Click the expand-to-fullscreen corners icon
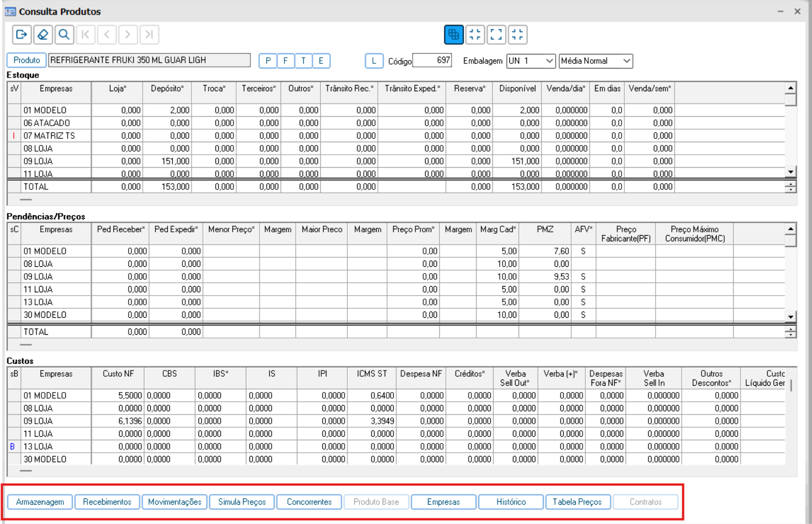This screenshot has width=812, height=524. point(496,35)
